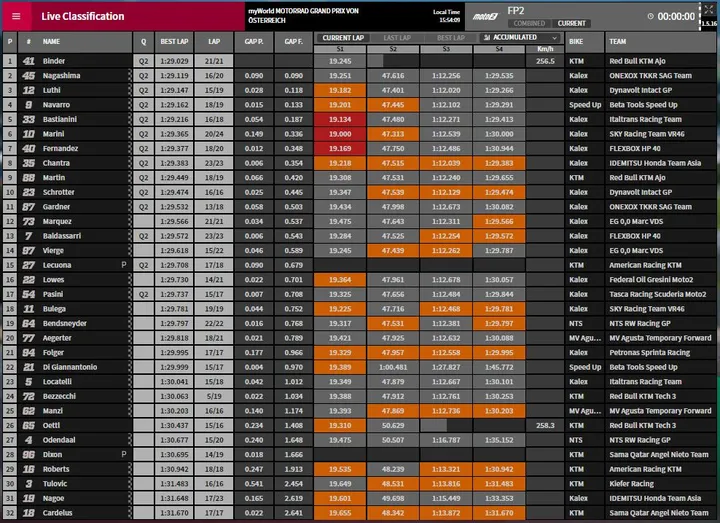720x523 pixels.
Task: Click the clock icon beside the session timer
Action: [x=651, y=16]
